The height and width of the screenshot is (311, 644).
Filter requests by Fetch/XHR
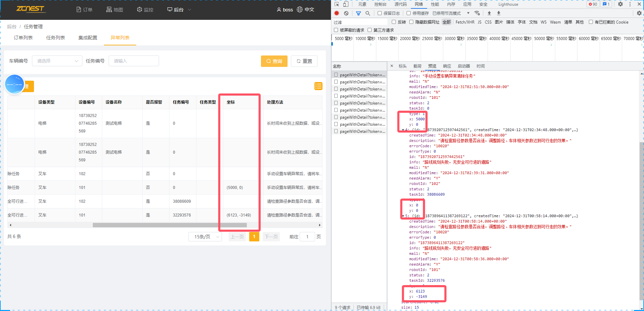coord(465,22)
